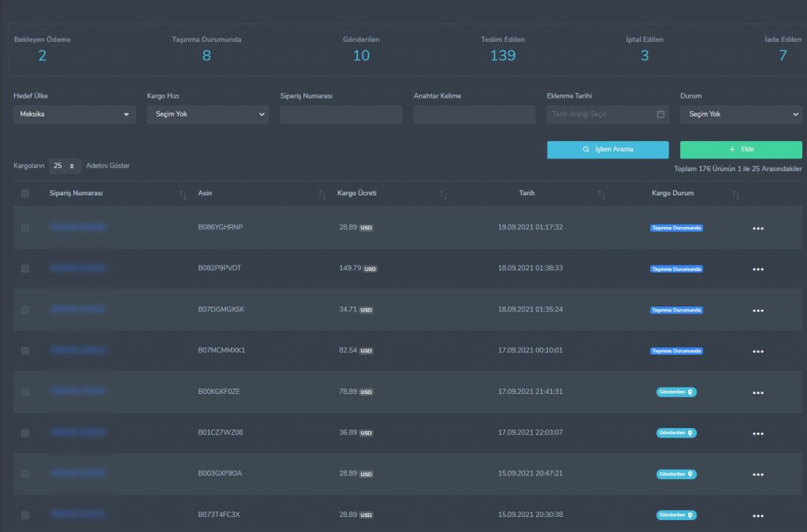Screen dimensions: 807x532
Task: Open the three-dot menu for B082P9PVDT row
Action: point(757,269)
